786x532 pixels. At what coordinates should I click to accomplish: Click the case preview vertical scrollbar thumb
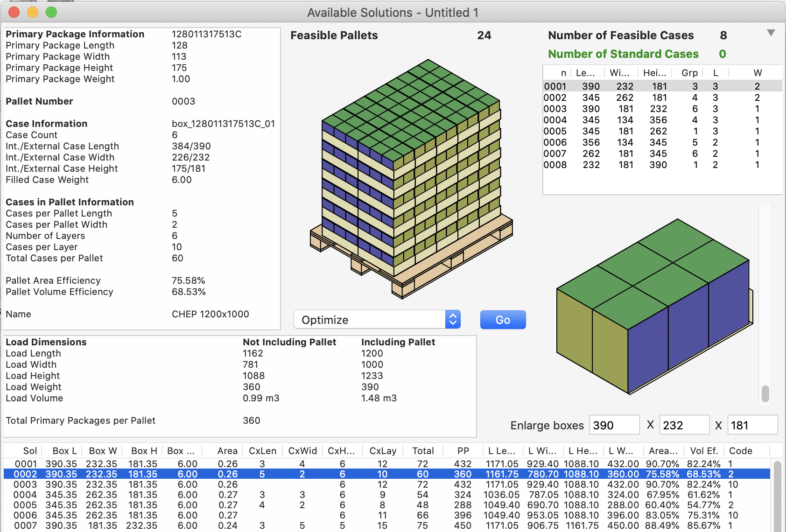pos(765,393)
